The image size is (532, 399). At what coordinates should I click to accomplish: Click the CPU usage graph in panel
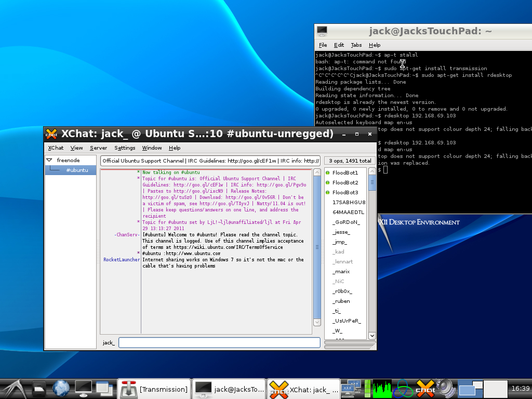(x=382, y=389)
